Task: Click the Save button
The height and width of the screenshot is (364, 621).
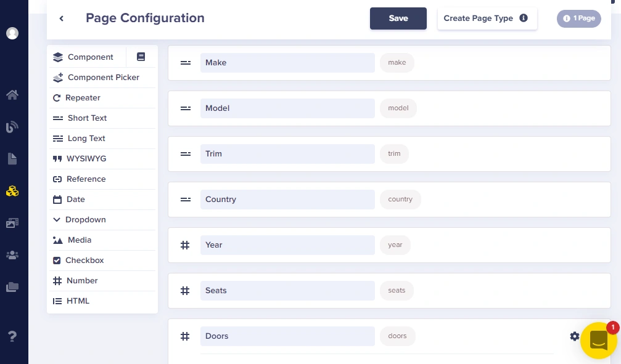Action: [x=398, y=18]
